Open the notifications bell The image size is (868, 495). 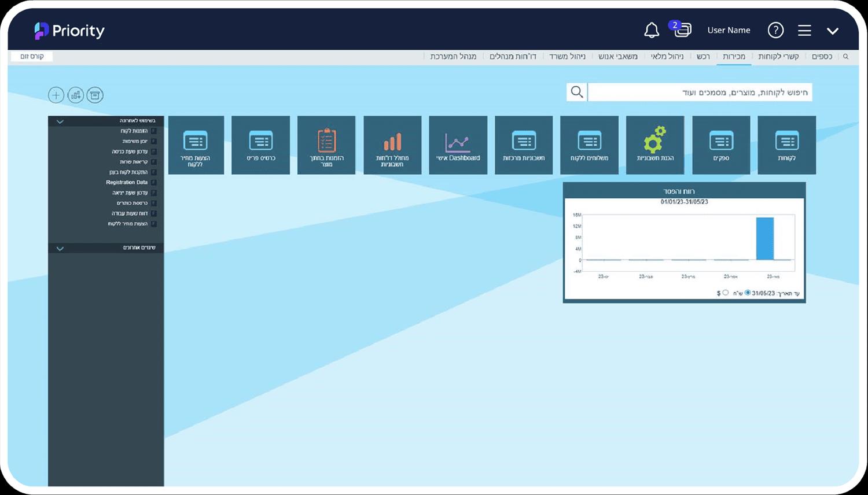coord(652,30)
